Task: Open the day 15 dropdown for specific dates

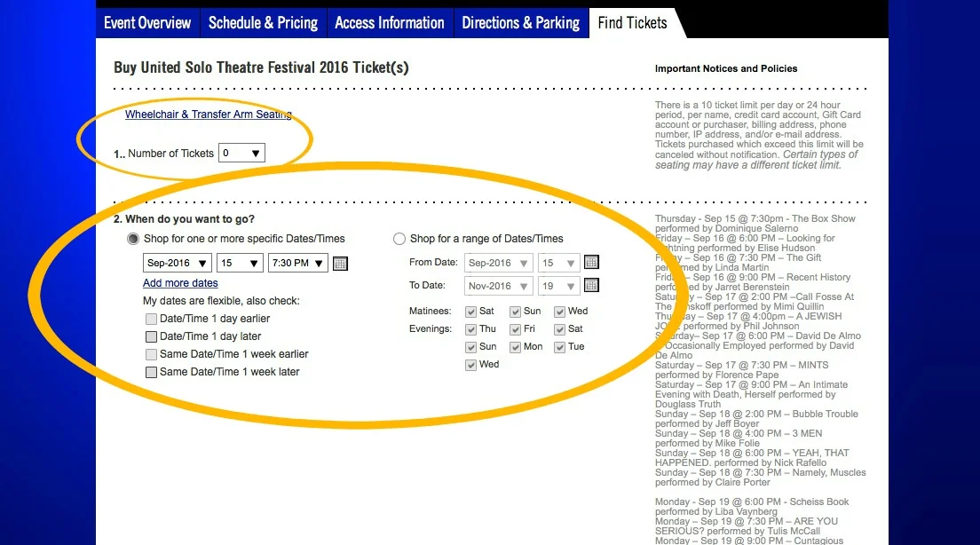Action: [240, 263]
